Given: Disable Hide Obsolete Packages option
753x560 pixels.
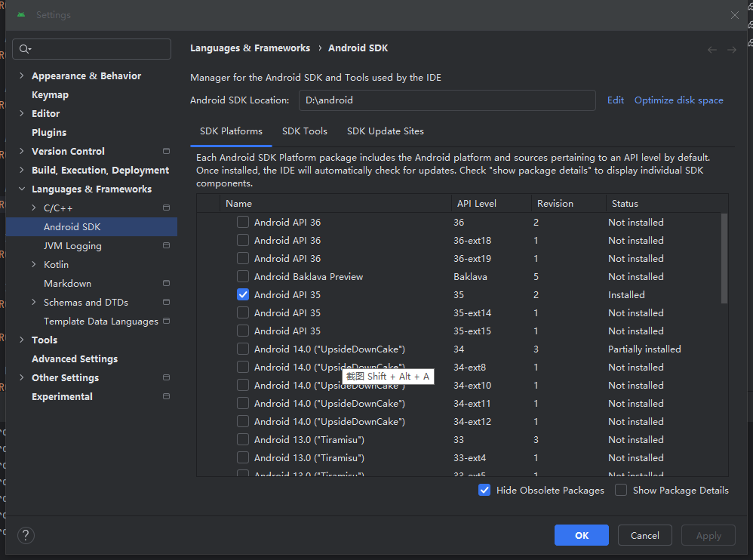Looking at the screenshot, I should tap(484, 491).
